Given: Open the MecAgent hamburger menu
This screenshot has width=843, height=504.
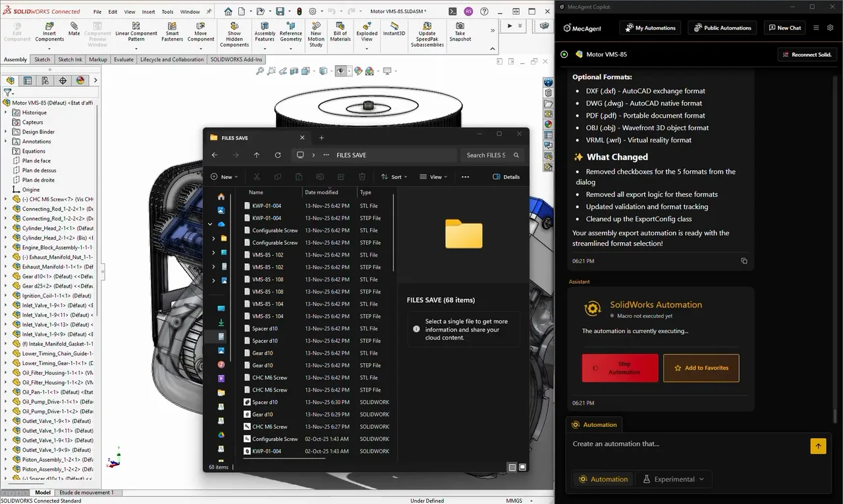Looking at the screenshot, I should click(x=816, y=28).
